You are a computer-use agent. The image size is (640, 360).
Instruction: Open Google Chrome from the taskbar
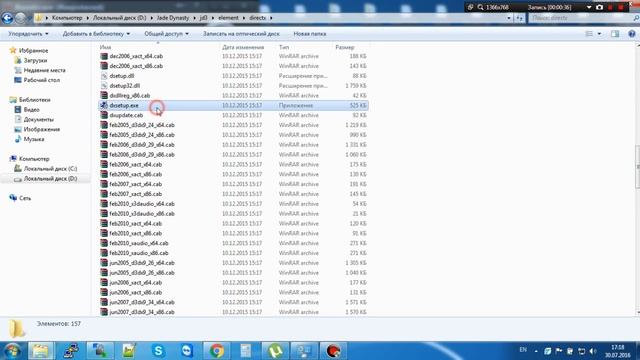coord(216,351)
